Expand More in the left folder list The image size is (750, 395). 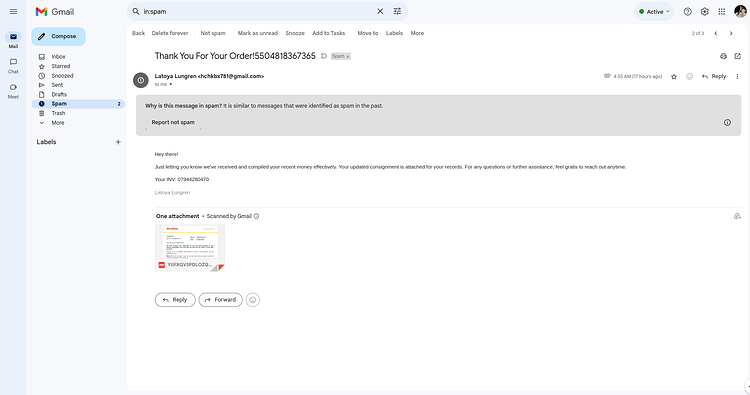click(x=58, y=123)
